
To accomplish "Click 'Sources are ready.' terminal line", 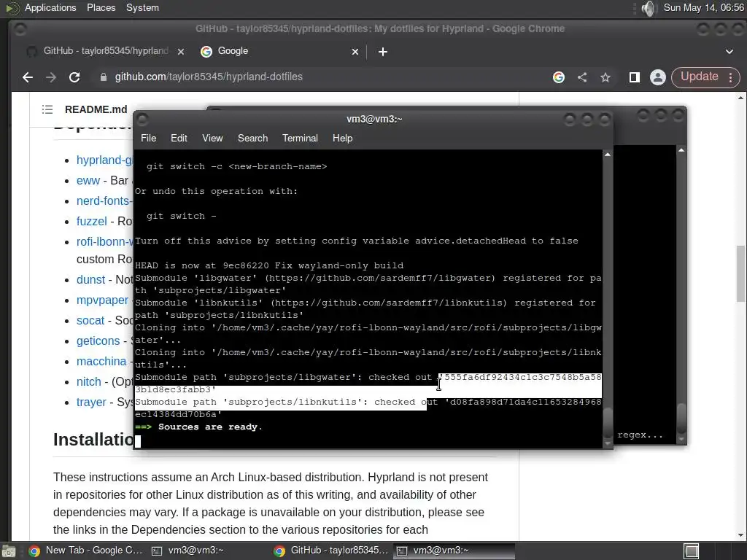I will 210,427.
